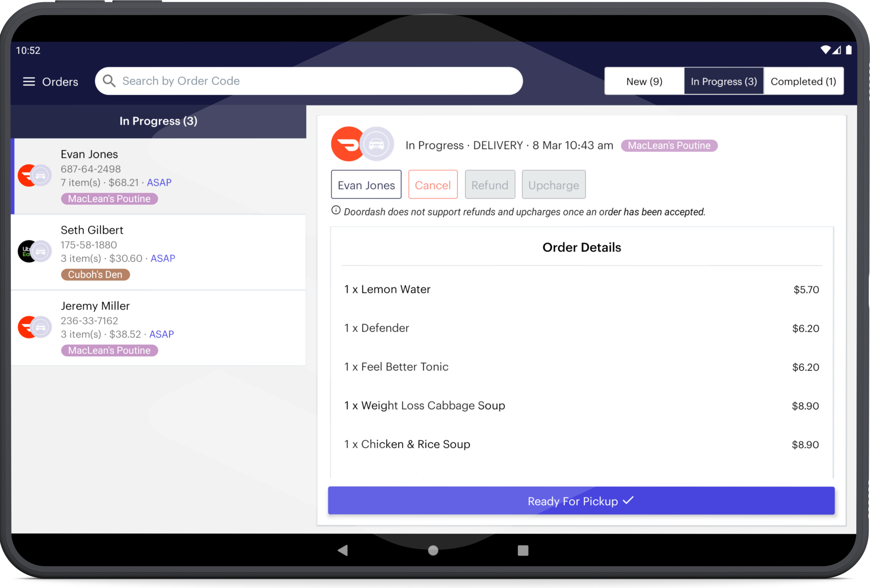Click the Refund button for current order
The image size is (870, 588).
tap(489, 185)
